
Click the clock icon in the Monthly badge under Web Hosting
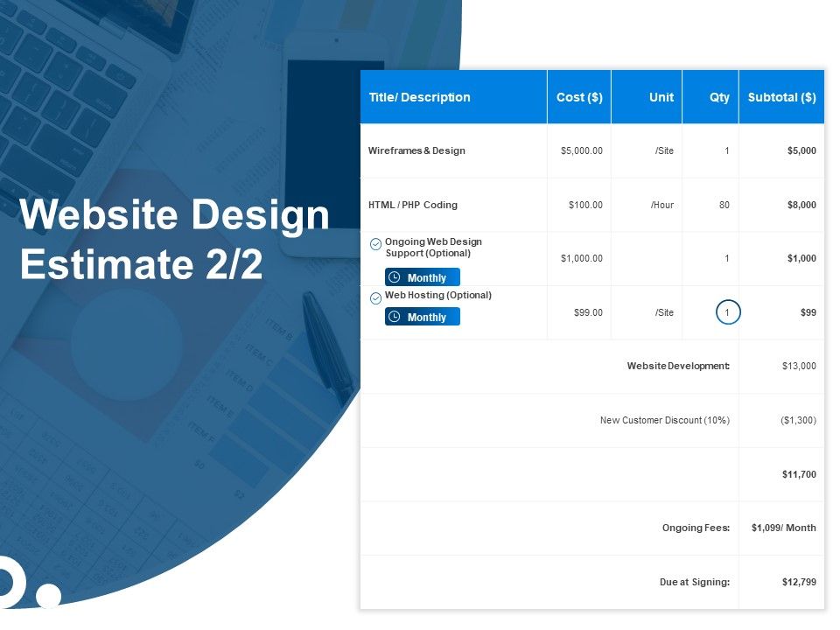[x=395, y=317]
